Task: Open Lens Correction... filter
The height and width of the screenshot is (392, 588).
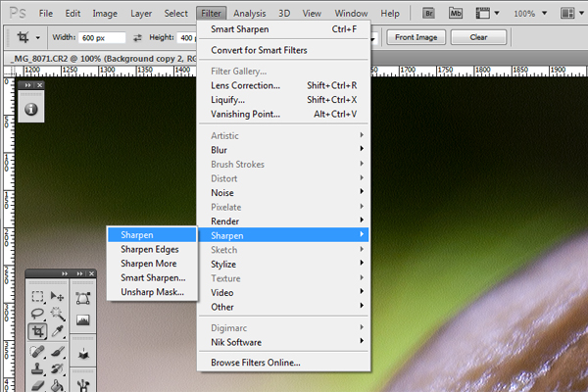Action: pos(283,85)
